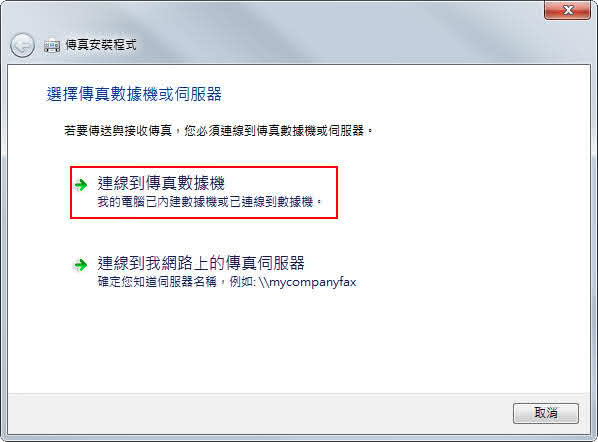The image size is (598, 442).
Task: Go back with the round arrow button
Action: [22, 45]
